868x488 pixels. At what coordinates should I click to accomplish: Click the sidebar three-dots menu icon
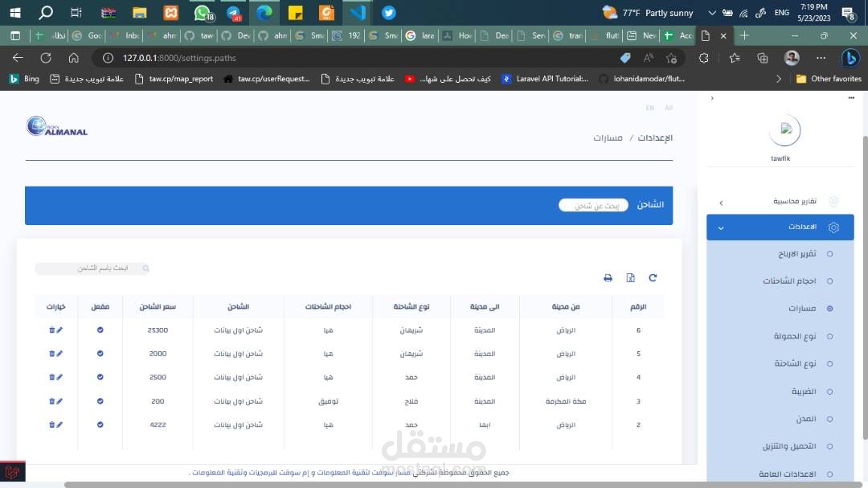(851, 98)
